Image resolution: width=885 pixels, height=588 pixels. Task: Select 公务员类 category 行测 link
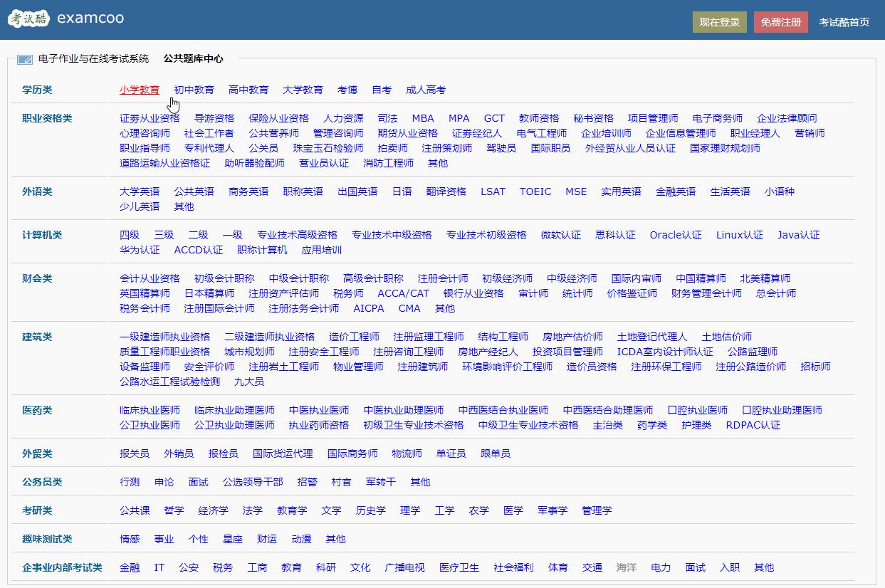pos(129,481)
